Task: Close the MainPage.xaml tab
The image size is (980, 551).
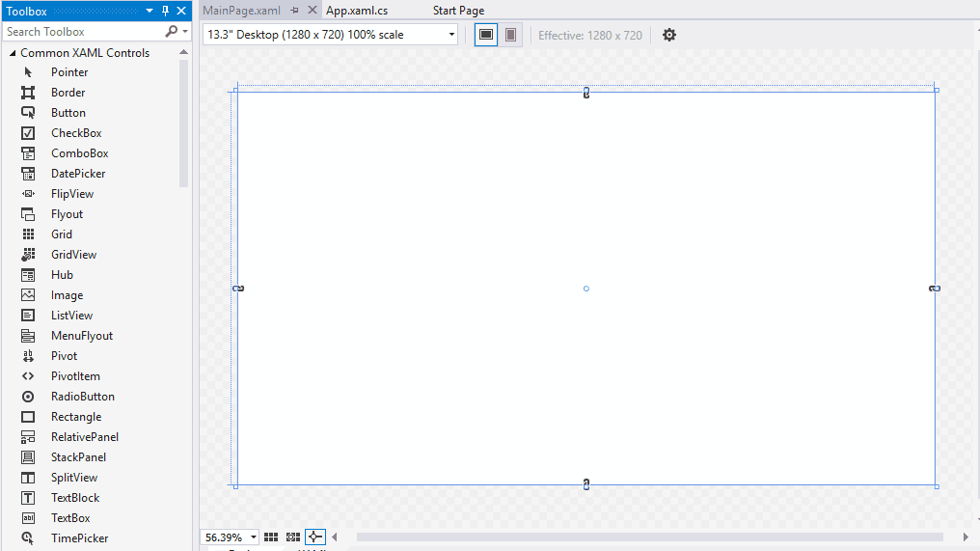Action: pyautogui.click(x=313, y=10)
